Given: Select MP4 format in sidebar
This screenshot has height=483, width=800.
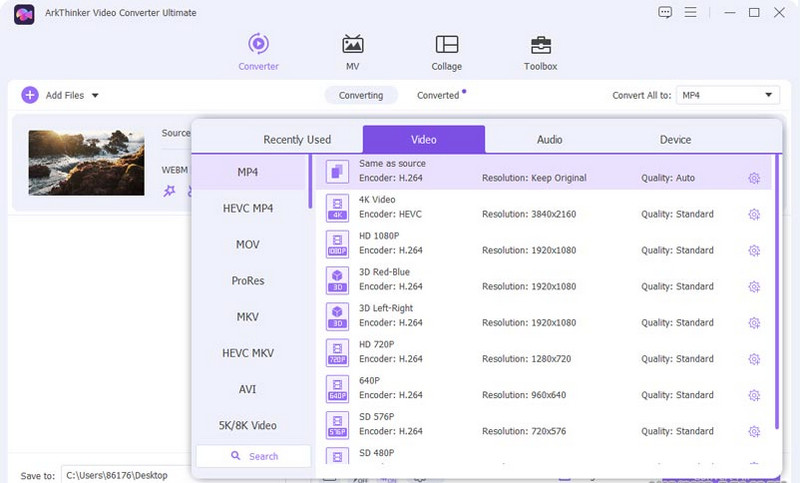Looking at the screenshot, I should [248, 172].
